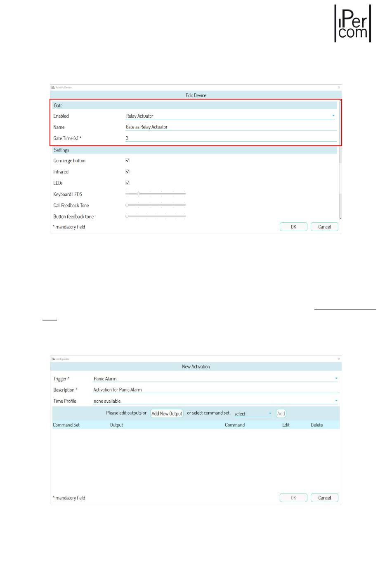Click the activation Description field
This screenshot has width=392, height=577.
(215, 389)
